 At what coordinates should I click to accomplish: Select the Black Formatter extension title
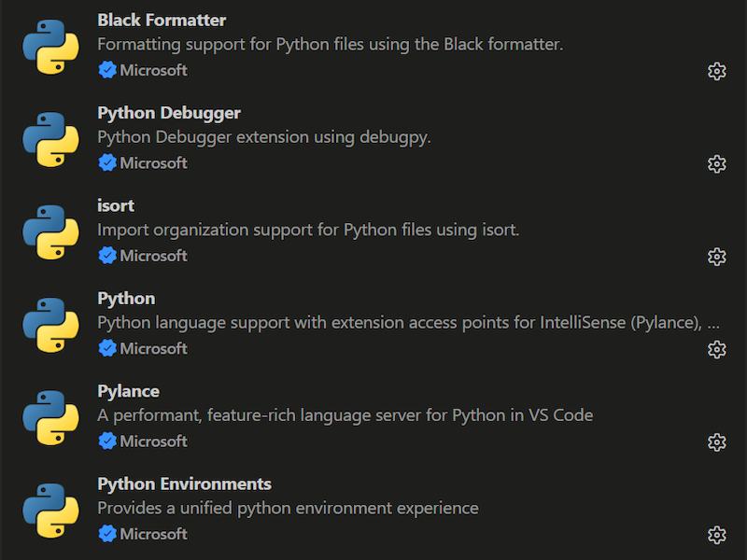(162, 20)
